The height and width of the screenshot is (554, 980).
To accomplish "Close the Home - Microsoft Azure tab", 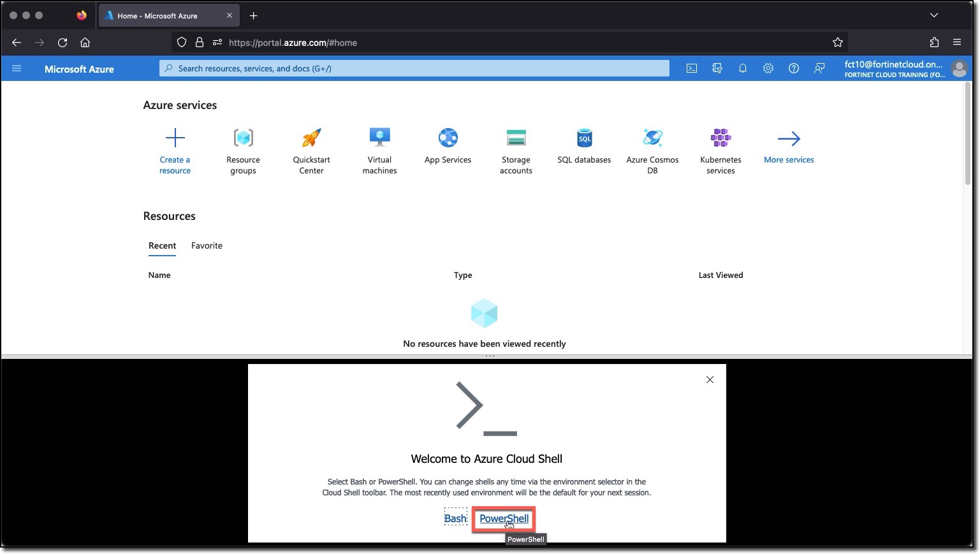I will (230, 15).
